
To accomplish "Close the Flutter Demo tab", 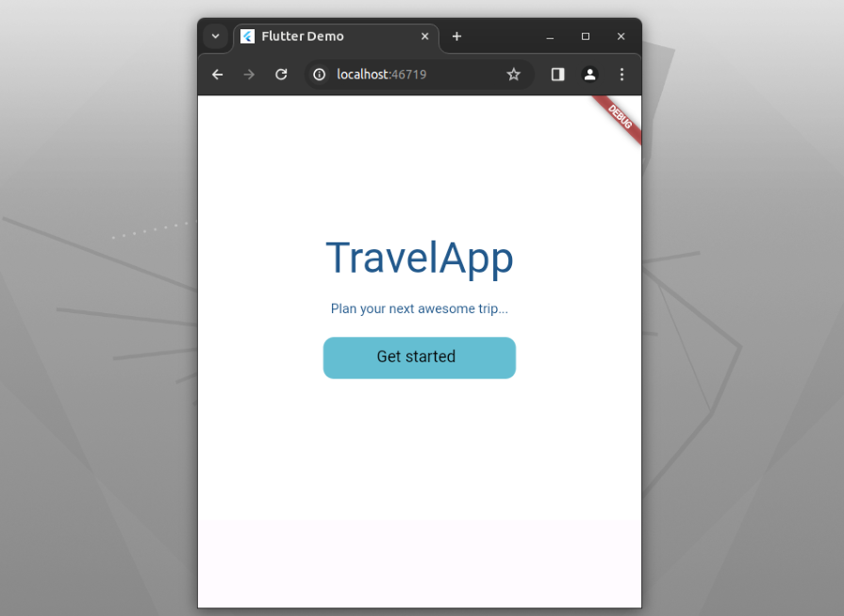I will (424, 36).
